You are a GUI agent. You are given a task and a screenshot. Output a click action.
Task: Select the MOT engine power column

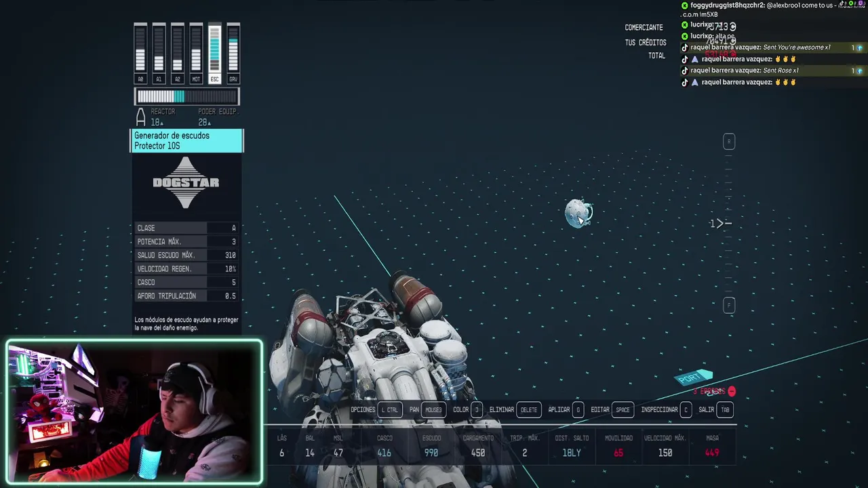coord(196,53)
